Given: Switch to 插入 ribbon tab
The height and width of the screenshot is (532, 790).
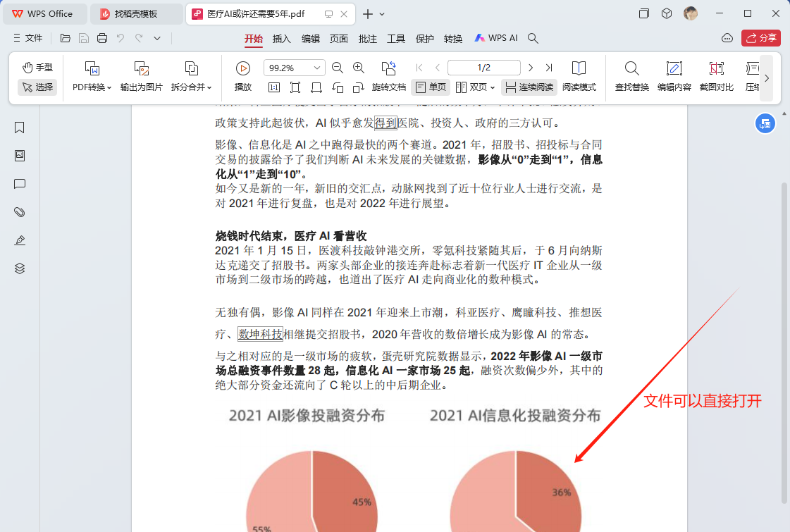Looking at the screenshot, I should (x=282, y=38).
